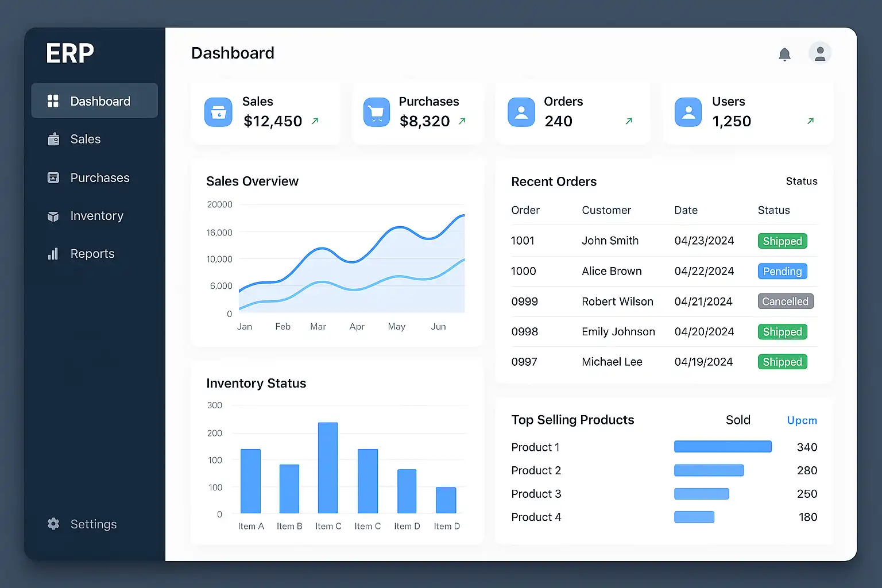The image size is (882, 588).
Task: Click Product 1 in Top Selling Products
Action: pos(535,447)
